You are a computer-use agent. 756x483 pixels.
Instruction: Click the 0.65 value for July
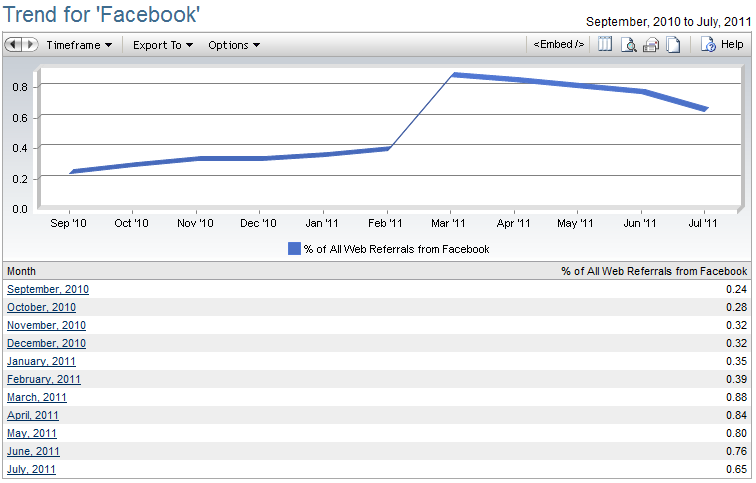point(736,470)
